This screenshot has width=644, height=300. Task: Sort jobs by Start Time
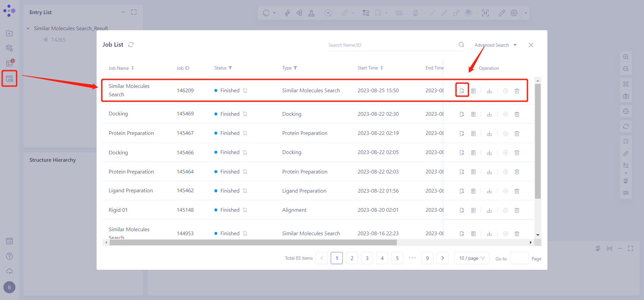point(382,68)
